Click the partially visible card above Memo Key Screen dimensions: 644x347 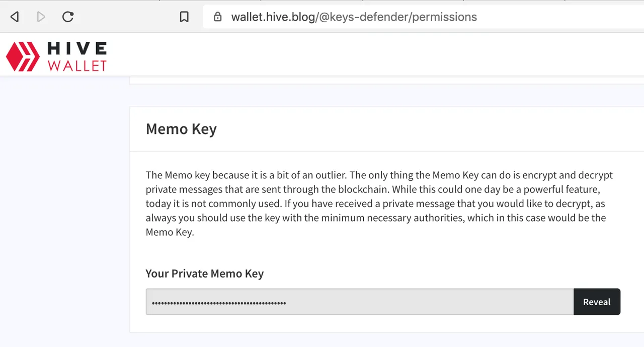tap(386, 80)
